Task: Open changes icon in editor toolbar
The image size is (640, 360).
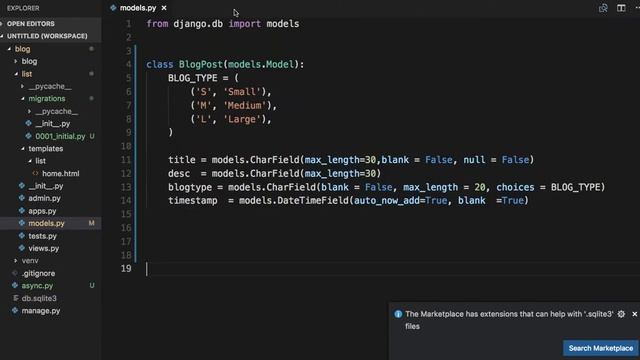Action: pos(603,8)
